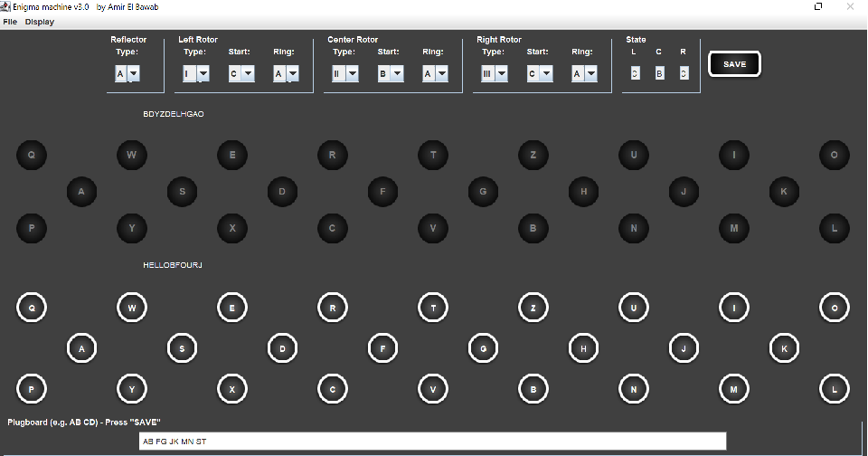868x456 pixels.
Task: Click the output text BDYZDELHGAO
Action: click(x=174, y=114)
